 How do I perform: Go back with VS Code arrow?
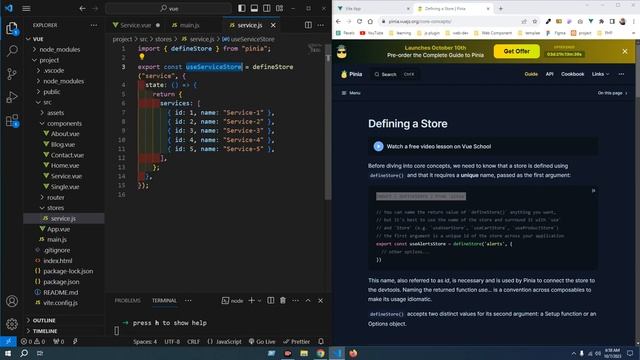point(82,8)
